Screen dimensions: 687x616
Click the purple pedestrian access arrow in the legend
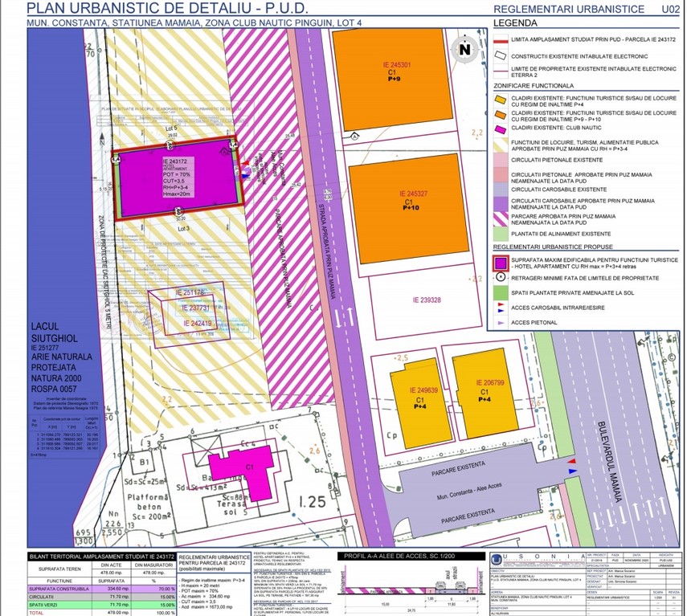pyautogui.click(x=500, y=323)
